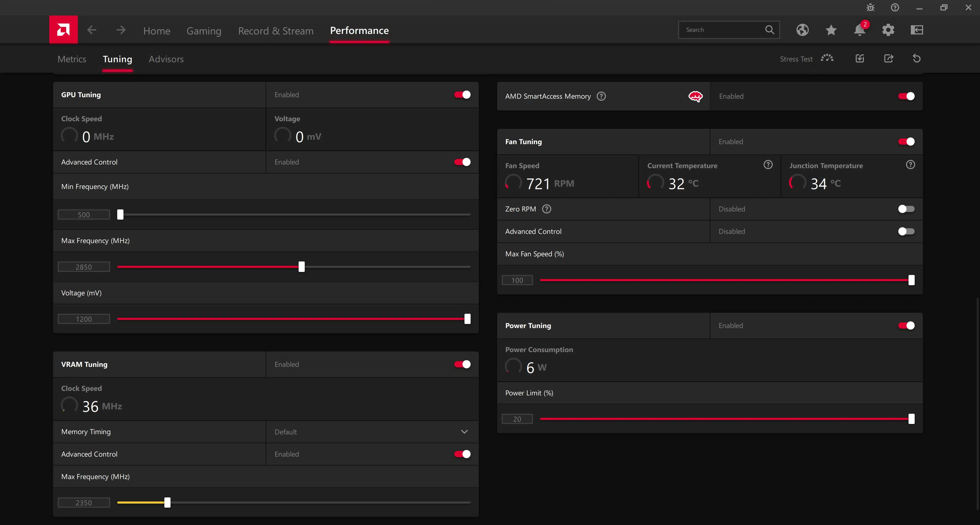Viewport: 980px width, 525px height.
Task: Click the search magnifier icon
Action: click(x=769, y=30)
